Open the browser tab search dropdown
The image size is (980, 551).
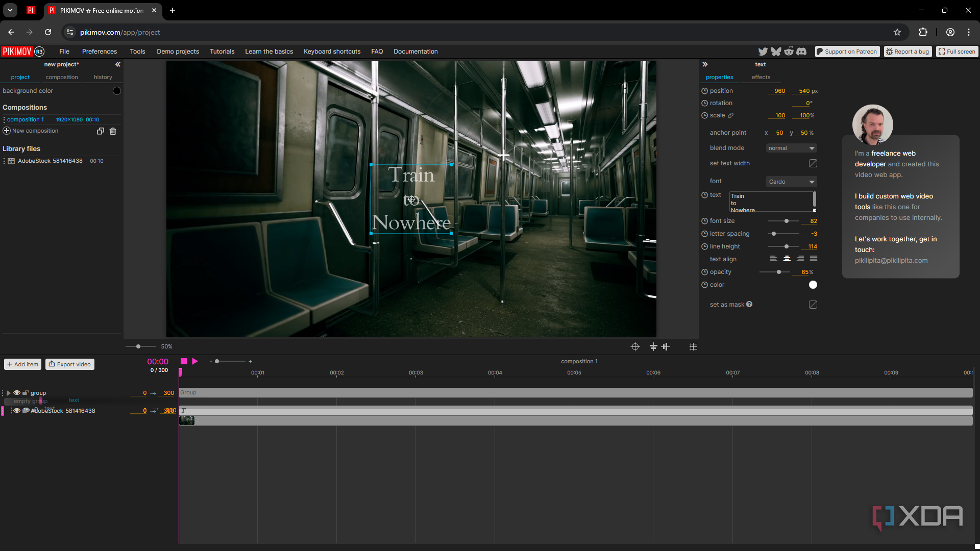coord(10,10)
